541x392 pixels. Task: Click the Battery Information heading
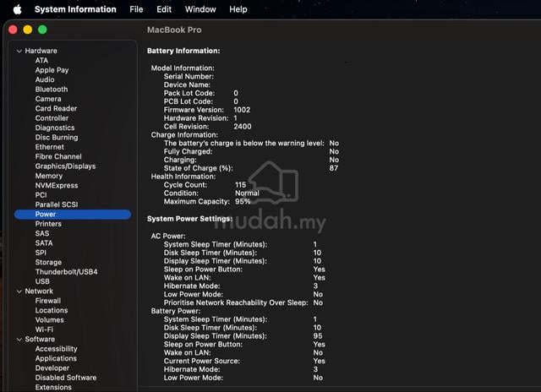point(183,51)
